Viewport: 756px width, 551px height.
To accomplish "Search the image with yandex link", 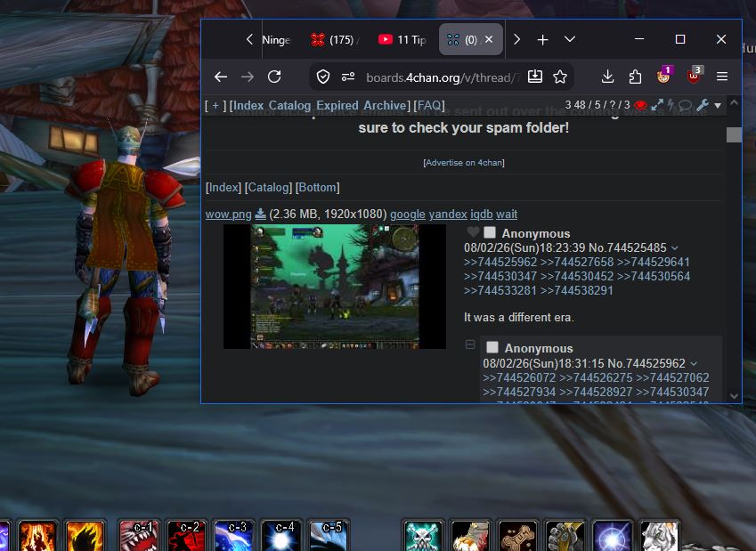I will point(448,214).
